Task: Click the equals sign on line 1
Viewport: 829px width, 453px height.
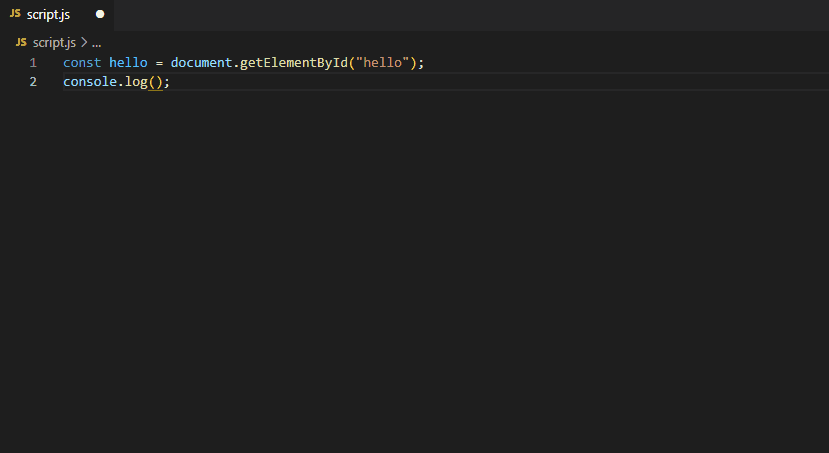Action: (x=159, y=63)
